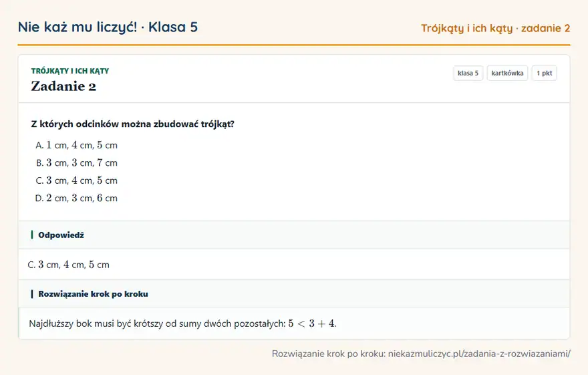588x375 pixels.
Task: Click the question 'Z których odcinków można zbudować trójkąt?'
Action: (133, 124)
